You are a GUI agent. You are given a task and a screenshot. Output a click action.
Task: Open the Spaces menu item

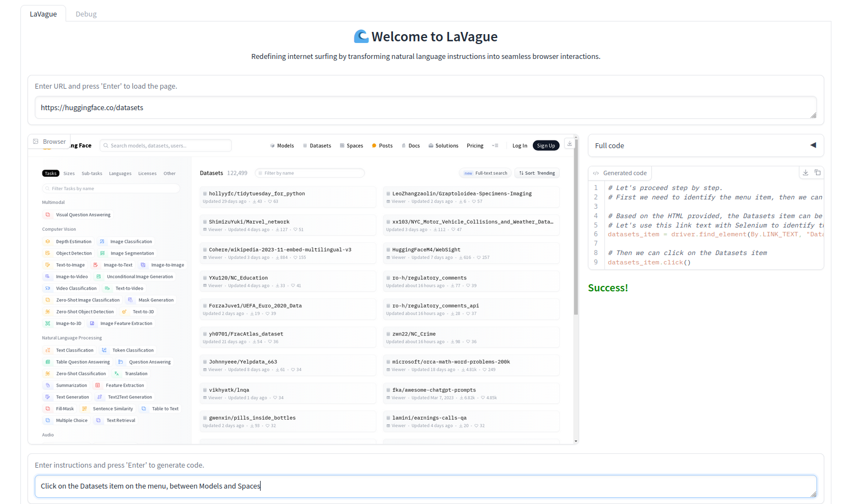[352, 146]
